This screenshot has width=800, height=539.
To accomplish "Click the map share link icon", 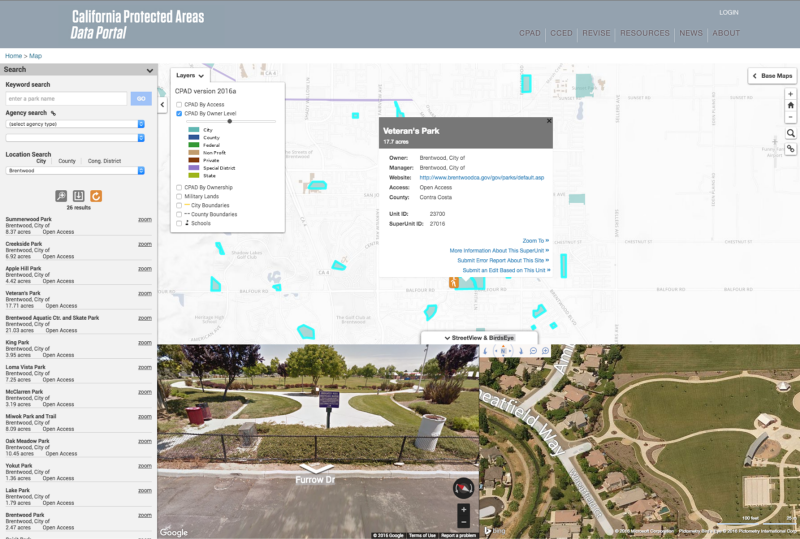I will 790,149.
